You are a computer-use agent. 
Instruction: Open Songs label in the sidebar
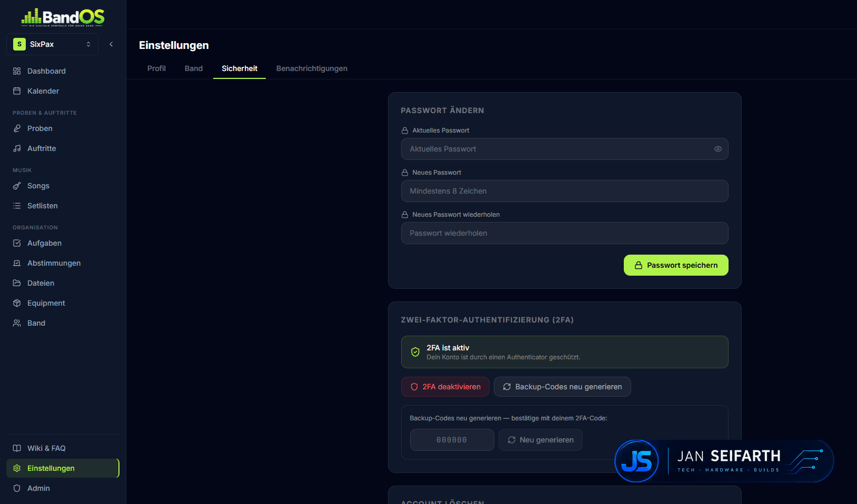click(38, 186)
